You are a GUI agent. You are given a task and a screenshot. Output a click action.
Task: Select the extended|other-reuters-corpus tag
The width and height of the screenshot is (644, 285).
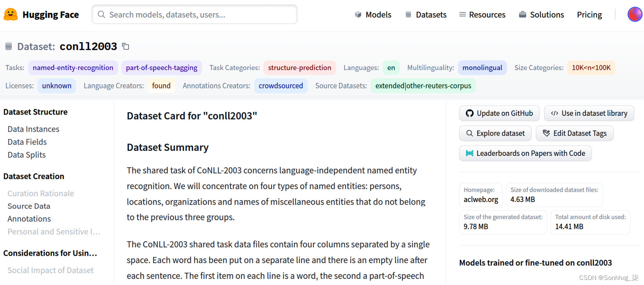point(423,86)
